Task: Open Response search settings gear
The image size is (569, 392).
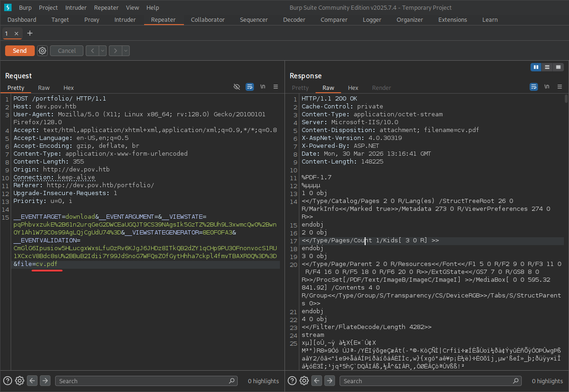Action: [x=304, y=381]
